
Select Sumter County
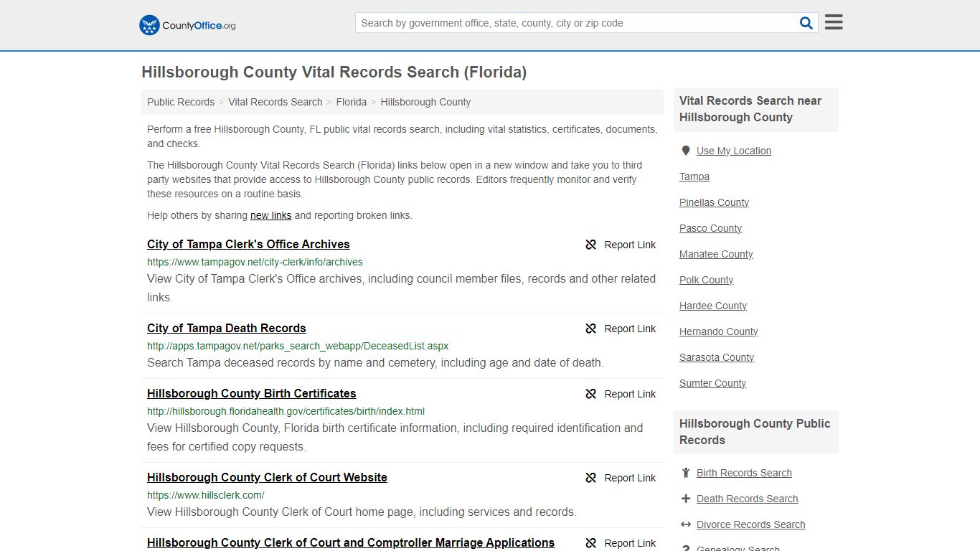[712, 383]
